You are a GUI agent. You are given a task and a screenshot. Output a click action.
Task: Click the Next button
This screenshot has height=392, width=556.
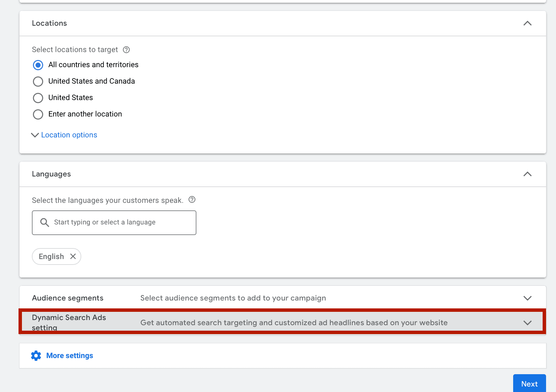click(529, 384)
